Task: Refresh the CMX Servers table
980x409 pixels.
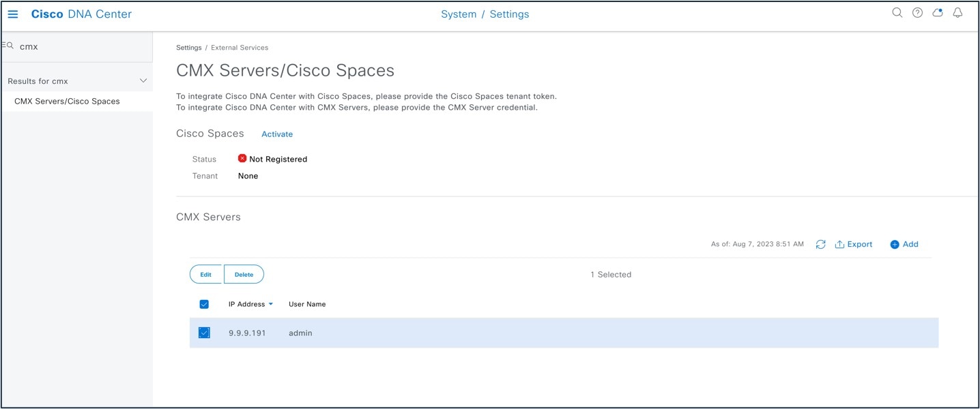Action: pos(821,244)
